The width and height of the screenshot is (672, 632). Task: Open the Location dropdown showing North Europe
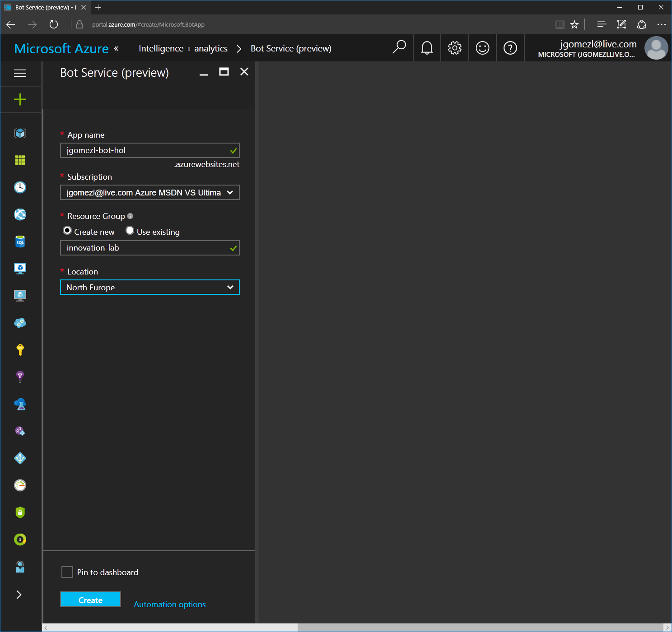click(150, 287)
